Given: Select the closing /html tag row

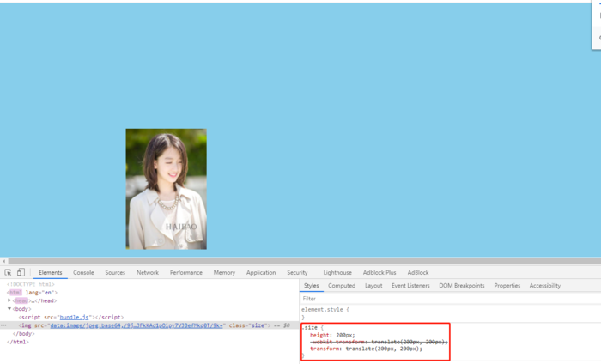Looking at the screenshot, I should 18,342.
